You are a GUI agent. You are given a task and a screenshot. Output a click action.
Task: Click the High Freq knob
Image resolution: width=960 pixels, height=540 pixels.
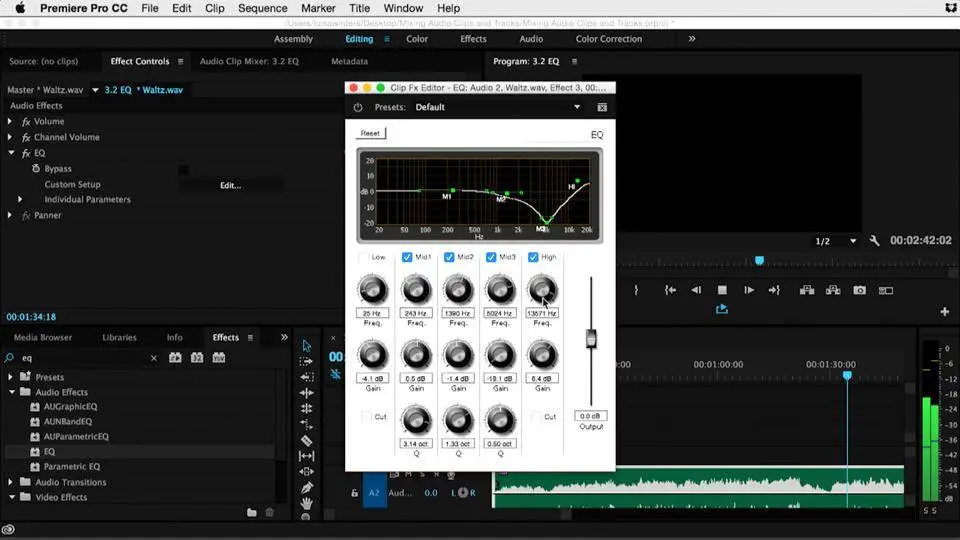[x=542, y=290]
